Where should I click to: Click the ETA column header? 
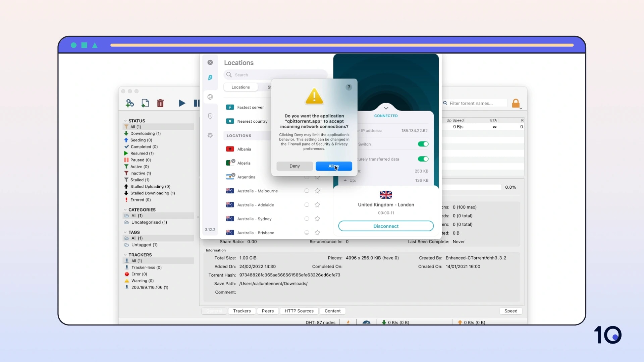click(493, 120)
